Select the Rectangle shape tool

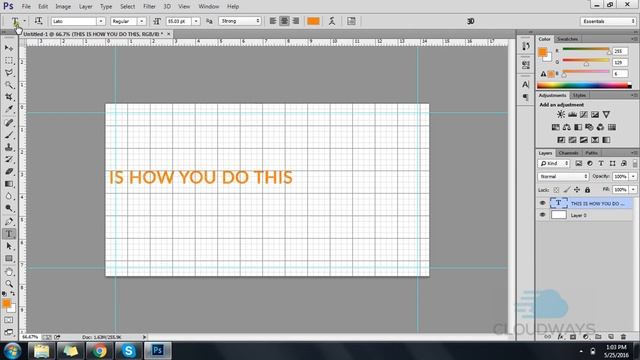click(x=9, y=258)
